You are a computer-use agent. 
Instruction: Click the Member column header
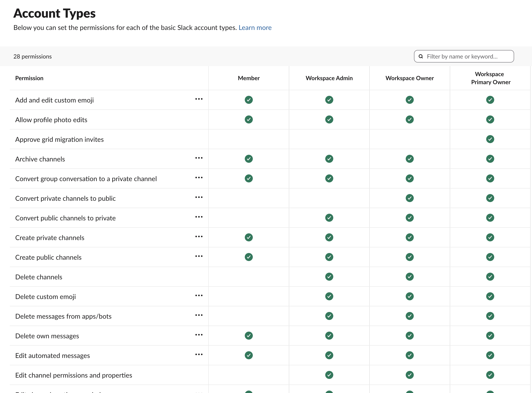coord(249,78)
